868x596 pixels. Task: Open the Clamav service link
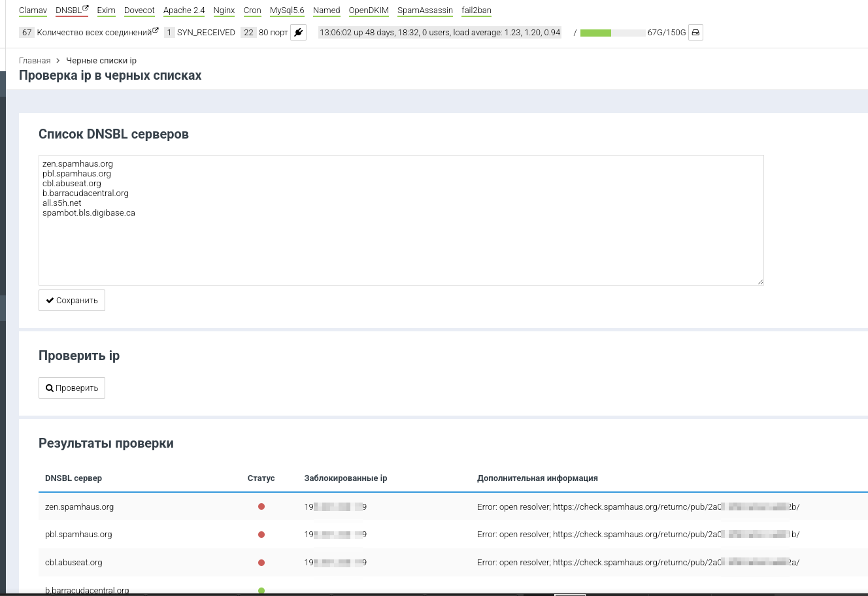point(33,10)
